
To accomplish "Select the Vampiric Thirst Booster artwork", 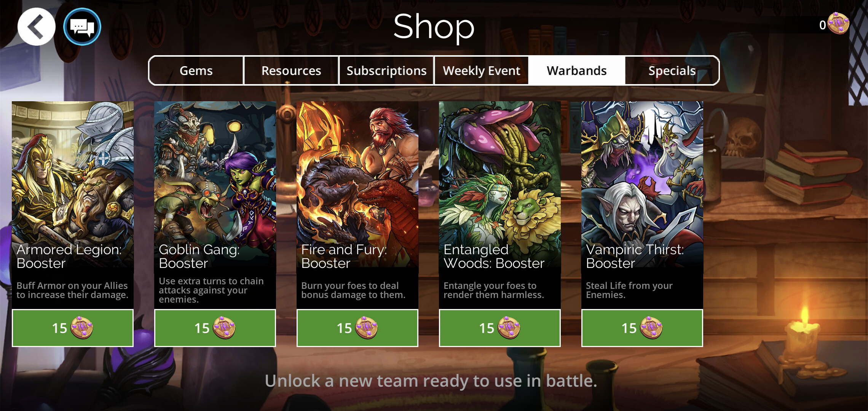I will pos(642,184).
